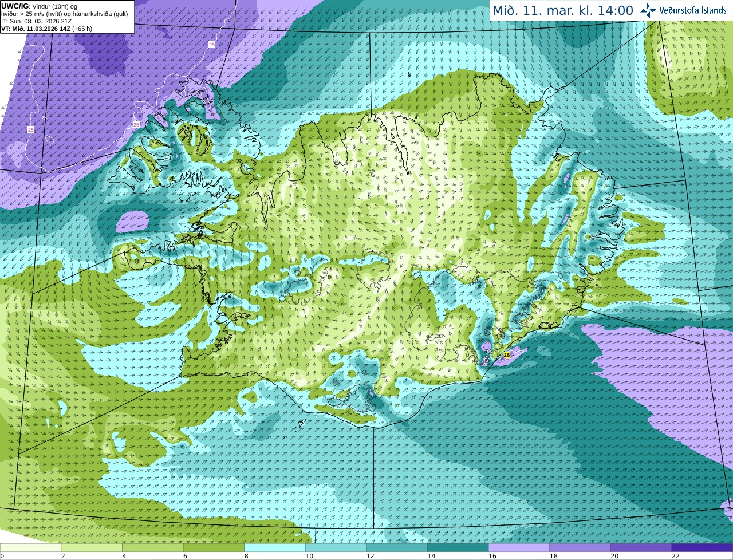Click the 18–20 m/s purple legend swatch
Screen dimensions: 733x560
point(580,547)
